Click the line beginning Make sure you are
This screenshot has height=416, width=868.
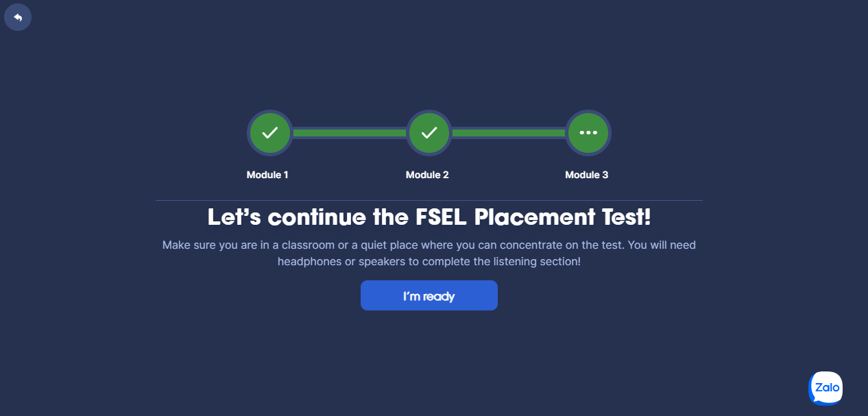(429, 245)
